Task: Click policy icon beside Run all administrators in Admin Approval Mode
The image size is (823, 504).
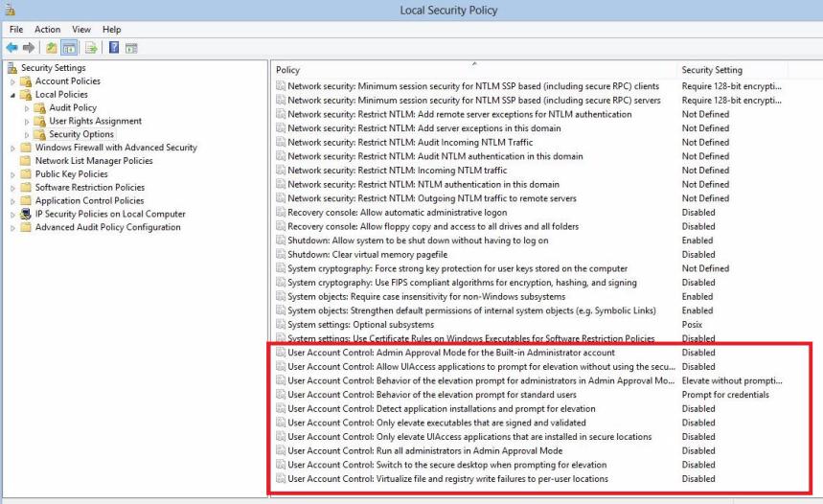Action: pos(281,450)
